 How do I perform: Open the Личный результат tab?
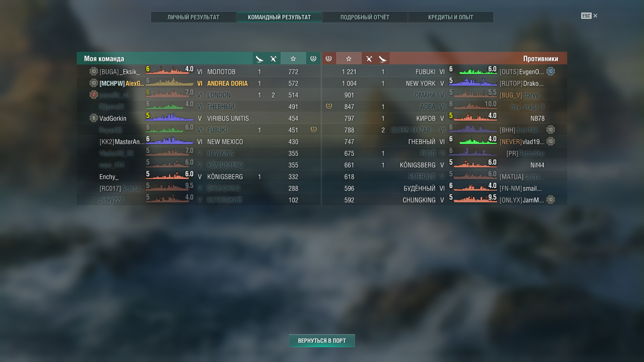193,17
